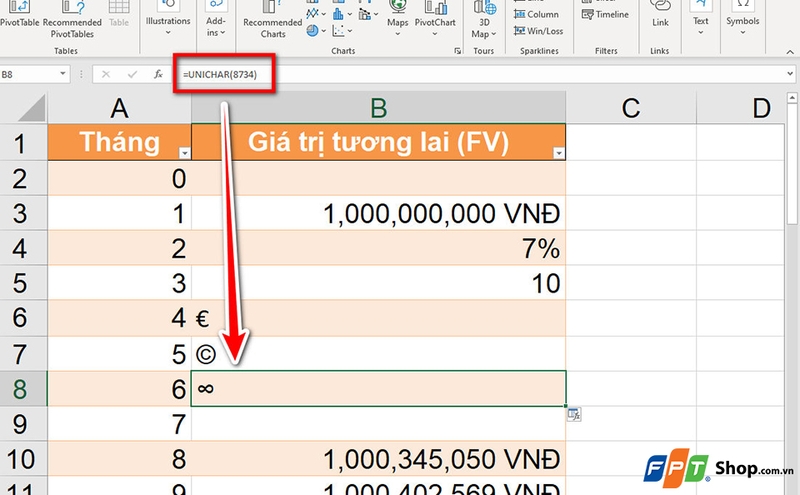Open Recommended PivotTables
The width and height of the screenshot is (800, 495).
tap(72, 20)
